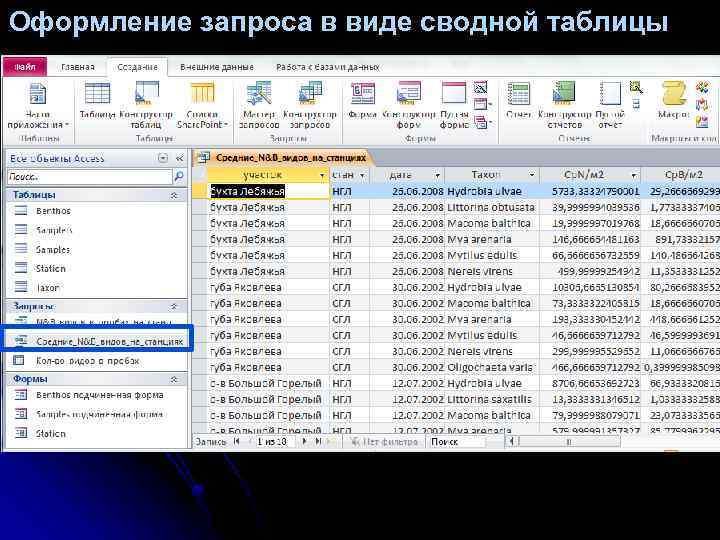Collapse the Запросы group

(174, 306)
